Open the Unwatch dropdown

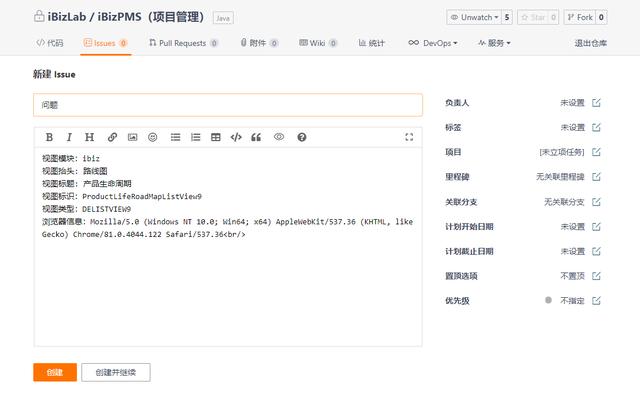pyautogui.click(x=473, y=17)
